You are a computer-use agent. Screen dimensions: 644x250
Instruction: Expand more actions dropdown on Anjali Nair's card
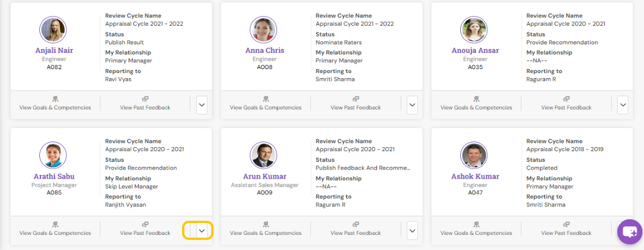[x=202, y=105]
